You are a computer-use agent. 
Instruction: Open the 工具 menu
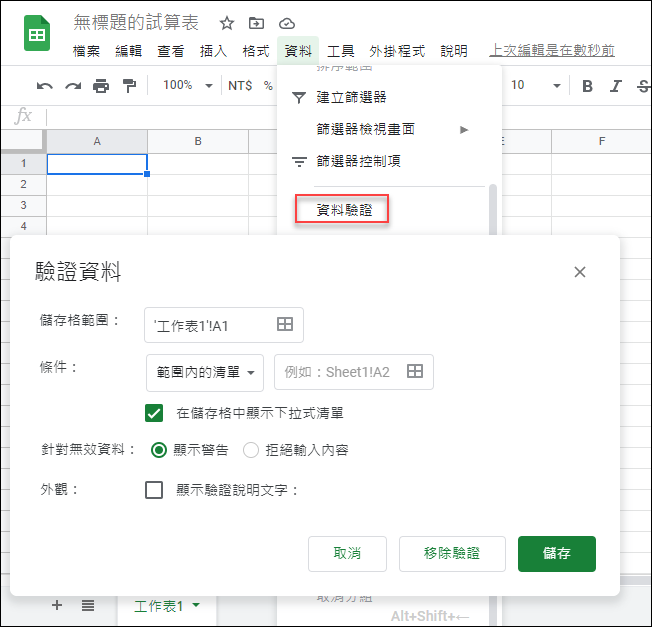coord(341,51)
